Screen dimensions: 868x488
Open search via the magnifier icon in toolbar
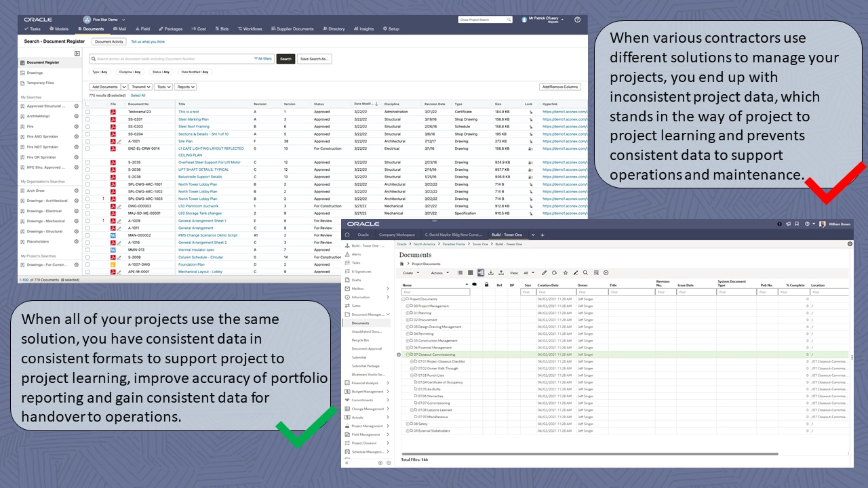[x=585, y=272]
